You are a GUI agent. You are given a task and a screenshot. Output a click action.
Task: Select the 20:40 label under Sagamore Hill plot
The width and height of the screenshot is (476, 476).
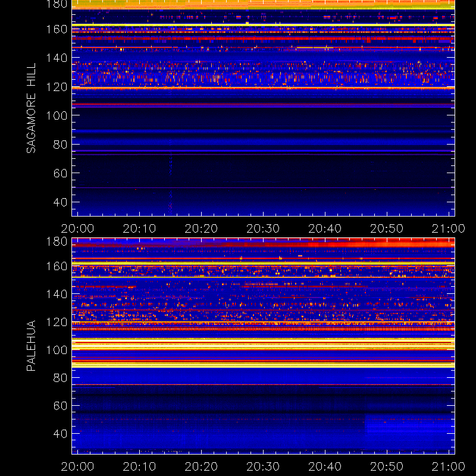pos(325,228)
